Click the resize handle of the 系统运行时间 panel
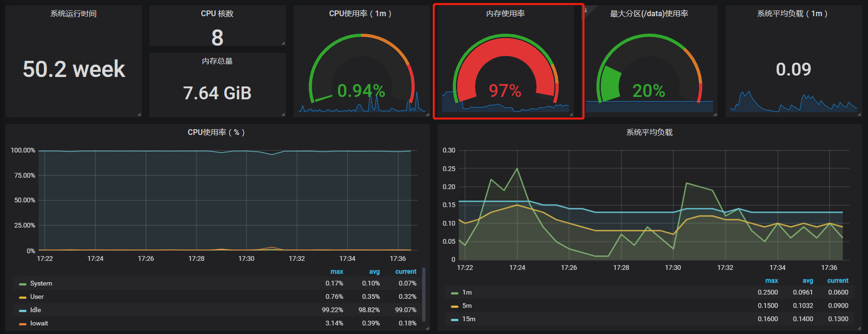Image resolution: width=868 pixels, height=334 pixels. tap(139, 115)
